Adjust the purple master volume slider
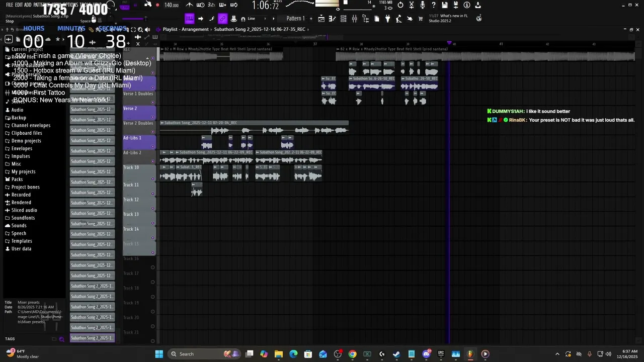The width and height of the screenshot is (644, 362). click(132, 19)
